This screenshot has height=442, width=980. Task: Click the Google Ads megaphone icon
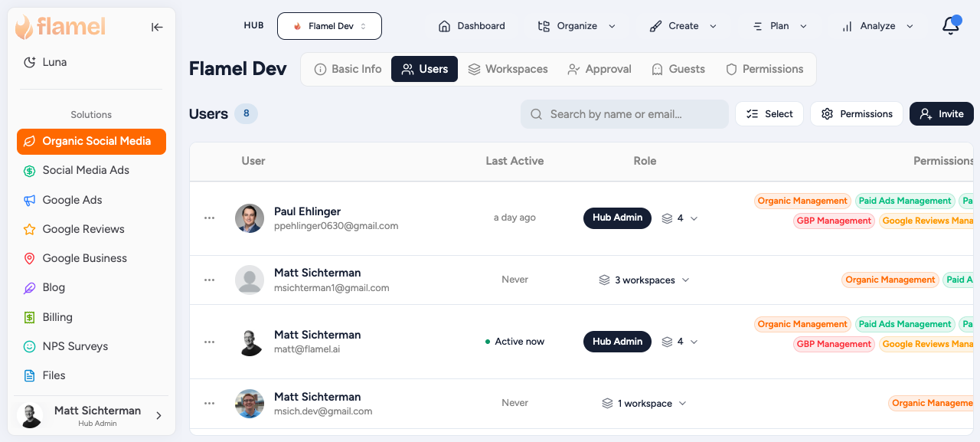(x=29, y=201)
